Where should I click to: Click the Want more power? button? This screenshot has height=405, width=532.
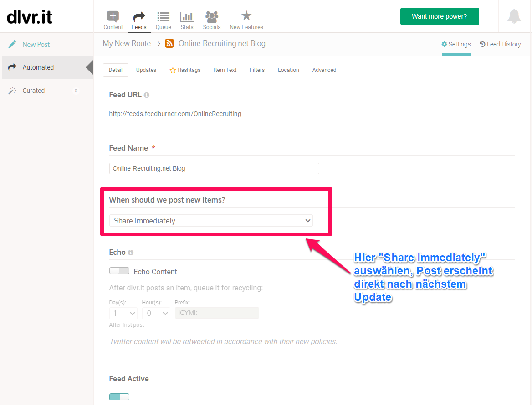tap(439, 16)
